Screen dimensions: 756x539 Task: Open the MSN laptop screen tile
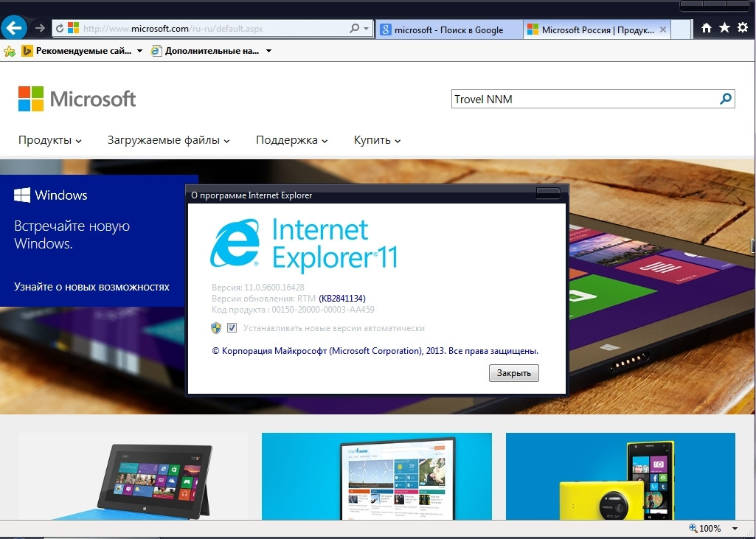click(x=377, y=476)
